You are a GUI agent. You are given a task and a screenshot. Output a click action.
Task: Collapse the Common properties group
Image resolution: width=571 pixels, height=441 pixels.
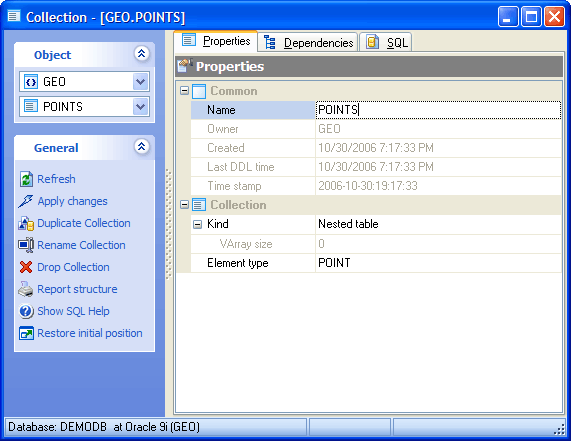pyautogui.click(x=185, y=90)
